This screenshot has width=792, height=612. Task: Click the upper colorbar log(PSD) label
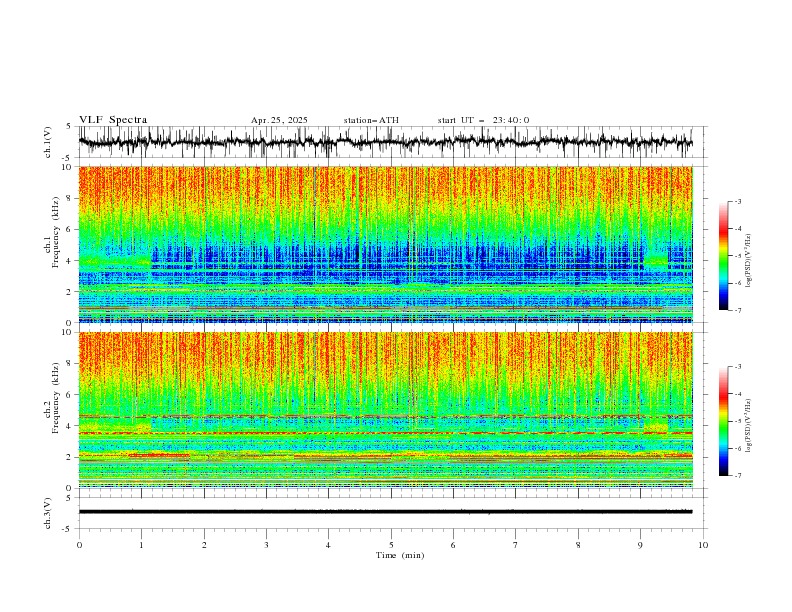748,261
